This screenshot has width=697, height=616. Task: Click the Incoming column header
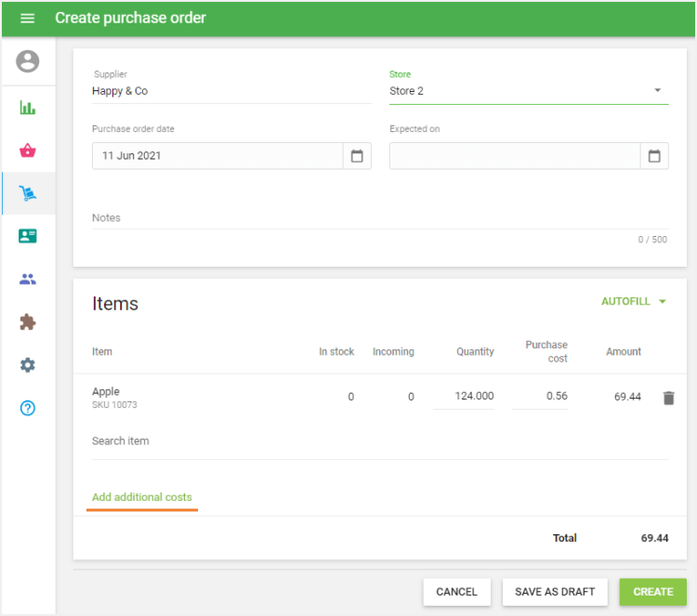pyautogui.click(x=393, y=351)
